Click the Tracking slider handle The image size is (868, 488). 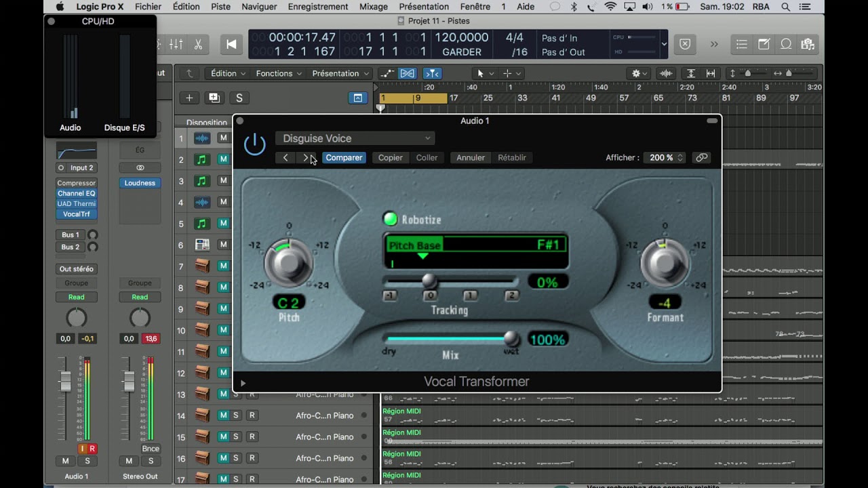[429, 281]
